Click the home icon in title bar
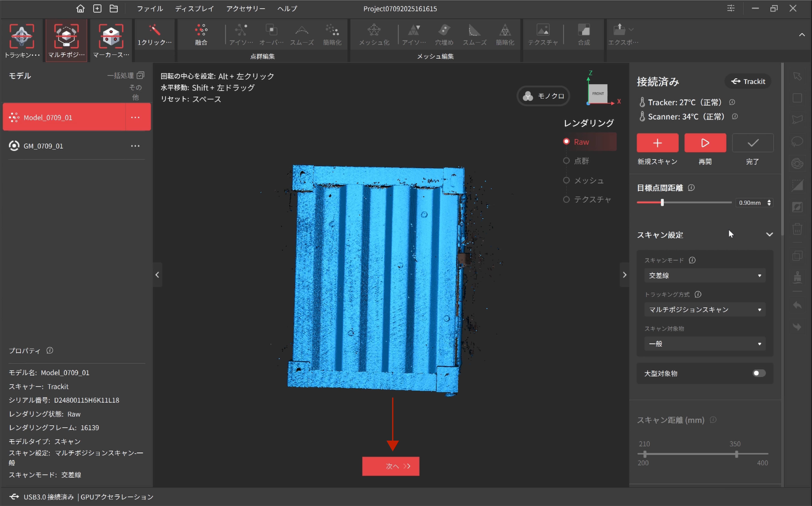This screenshot has width=812, height=506. coord(80,8)
